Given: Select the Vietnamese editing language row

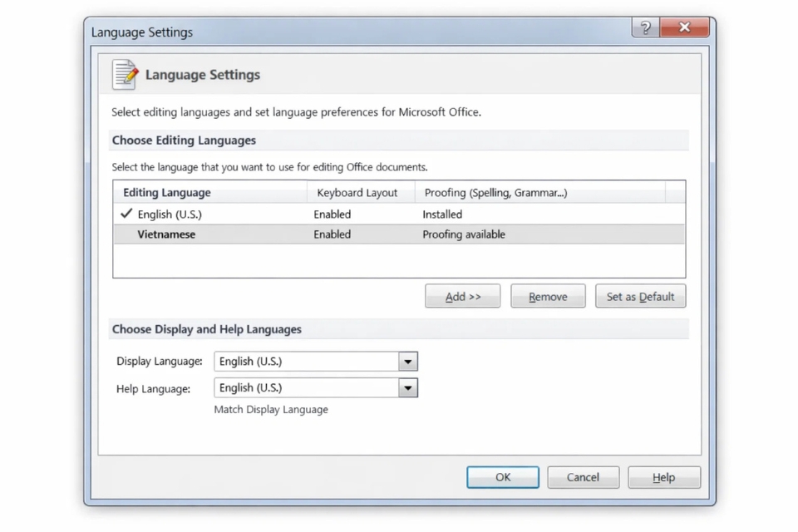Looking at the screenshot, I should click(166, 234).
